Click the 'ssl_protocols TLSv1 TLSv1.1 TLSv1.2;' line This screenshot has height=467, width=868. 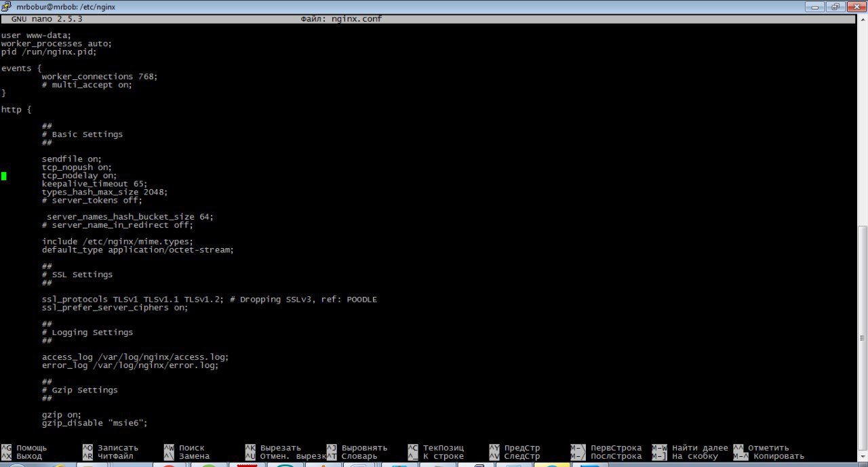[133, 299]
